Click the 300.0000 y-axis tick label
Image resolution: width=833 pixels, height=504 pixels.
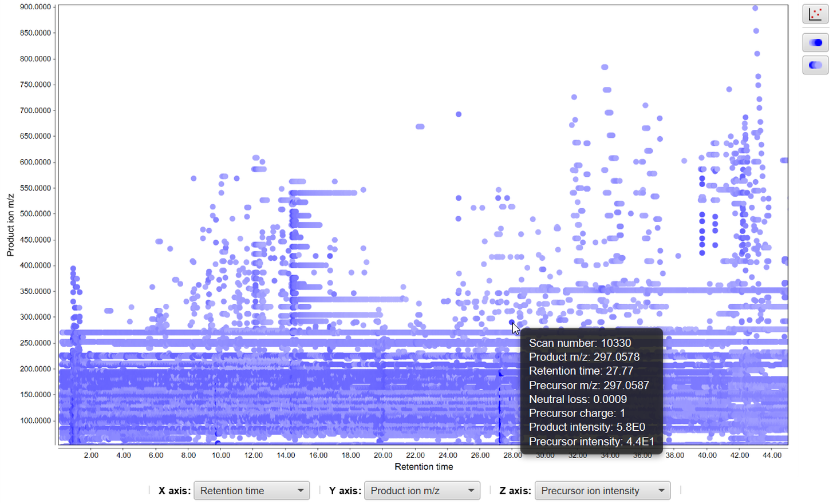(35, 317)
